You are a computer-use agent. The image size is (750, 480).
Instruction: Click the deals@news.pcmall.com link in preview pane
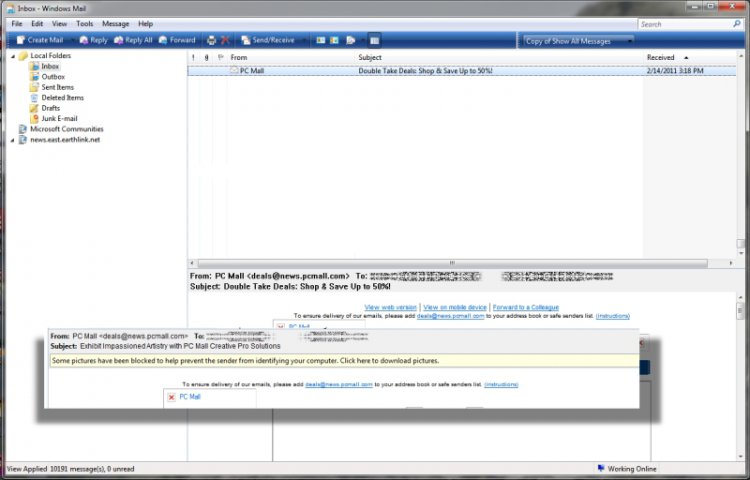coord(451,316)
